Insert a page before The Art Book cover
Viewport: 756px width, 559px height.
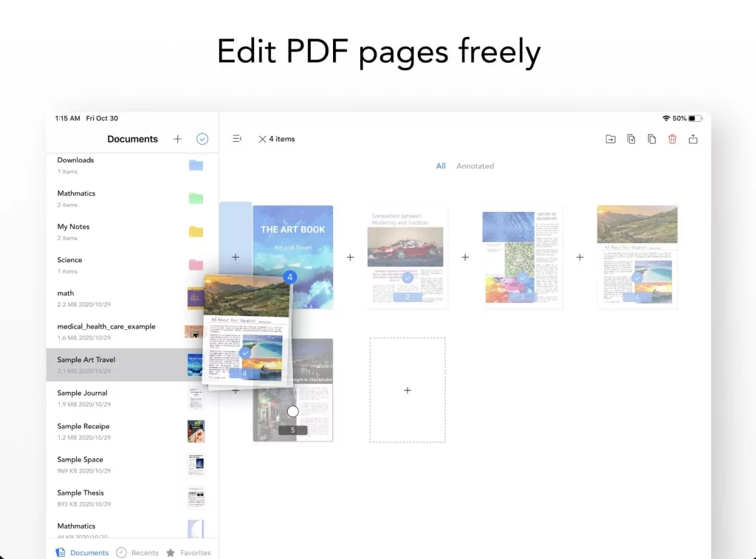[236, 257]
